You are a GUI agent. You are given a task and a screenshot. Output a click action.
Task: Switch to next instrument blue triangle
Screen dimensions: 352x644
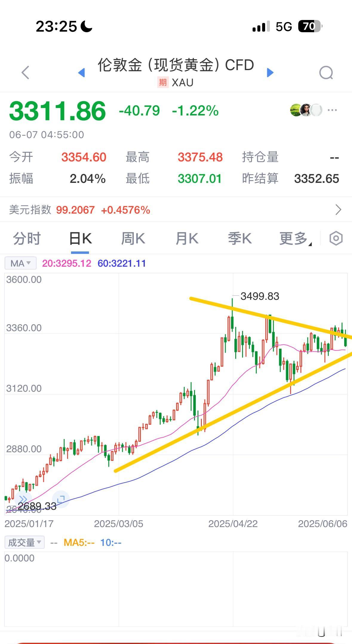tap(270, 72)
